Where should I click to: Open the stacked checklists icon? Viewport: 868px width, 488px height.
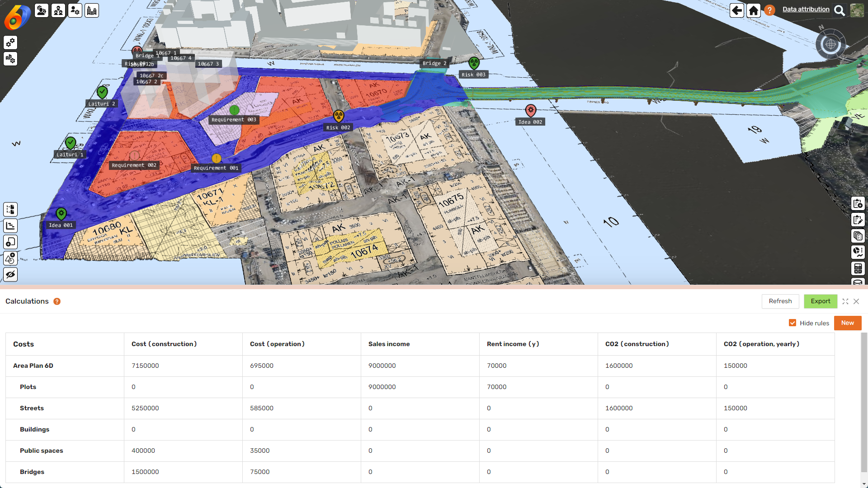pyautogui.click(x=858, y=236)
